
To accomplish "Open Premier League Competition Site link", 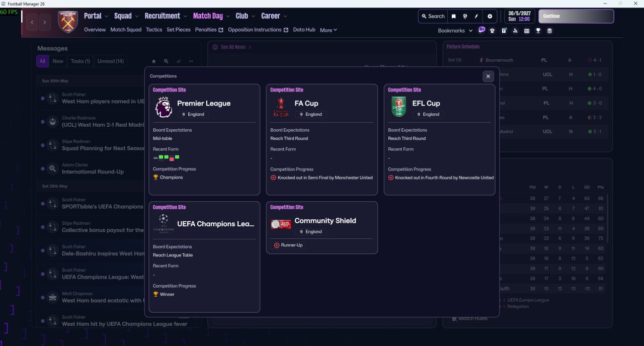I will (170, 90).
